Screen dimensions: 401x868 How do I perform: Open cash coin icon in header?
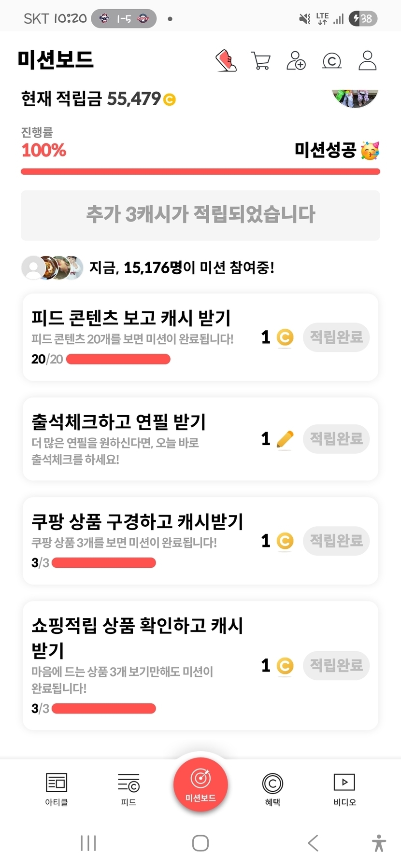click(331, 61)
